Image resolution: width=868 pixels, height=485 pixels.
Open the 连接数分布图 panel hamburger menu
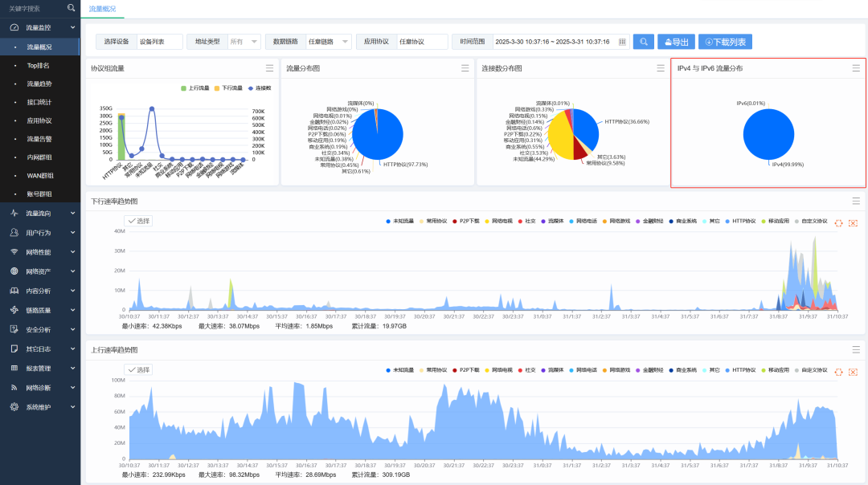coord(661,68)
